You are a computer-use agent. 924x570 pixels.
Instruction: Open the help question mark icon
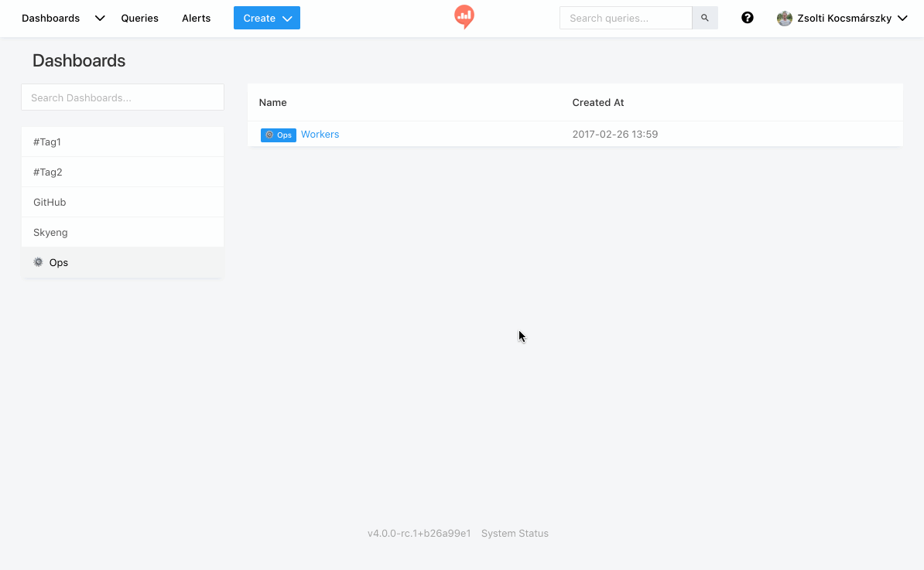747,18
